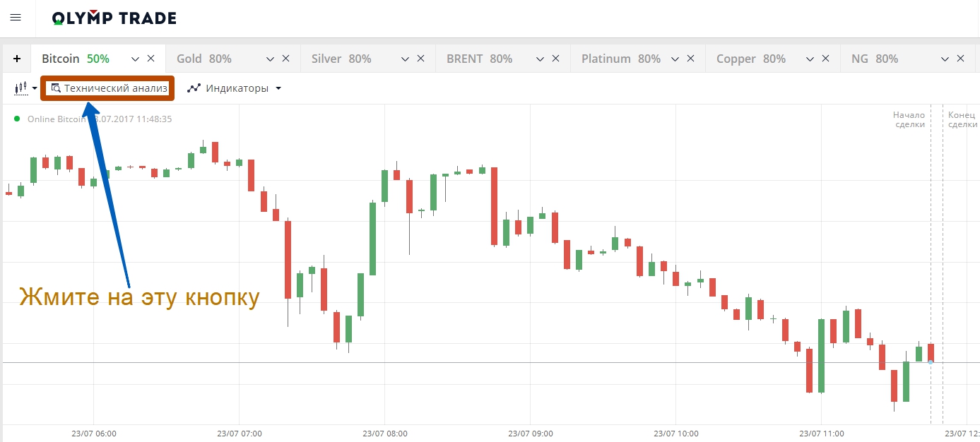
Task: Expand the Platinum tab chevron dropdown
Action: pos(675,59)
